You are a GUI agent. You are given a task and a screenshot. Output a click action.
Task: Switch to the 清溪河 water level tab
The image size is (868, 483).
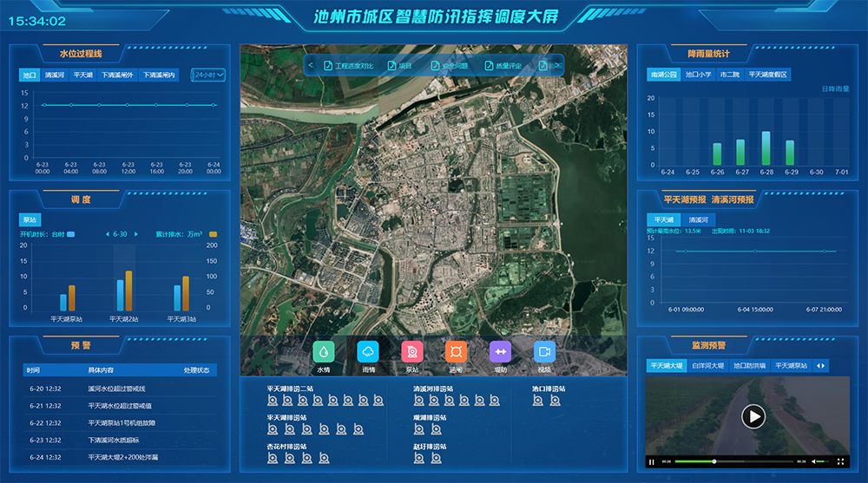click(55, 75)
